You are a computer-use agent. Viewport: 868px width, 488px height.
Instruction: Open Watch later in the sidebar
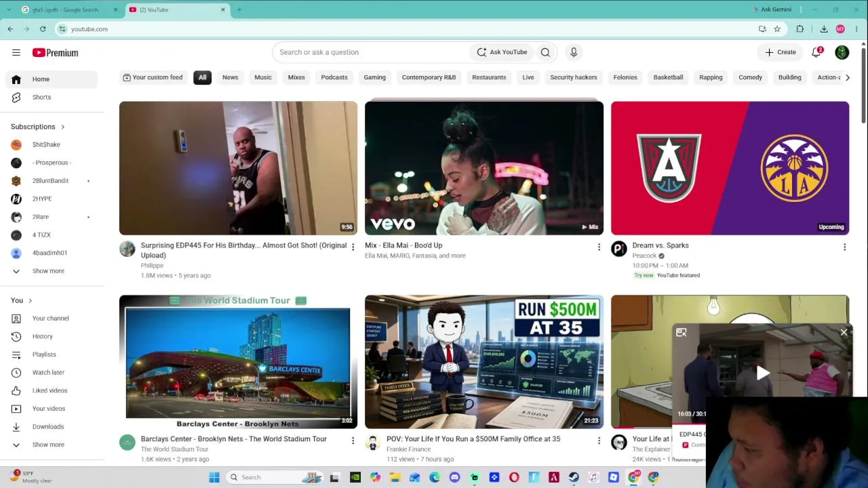[x=52, y=372]
